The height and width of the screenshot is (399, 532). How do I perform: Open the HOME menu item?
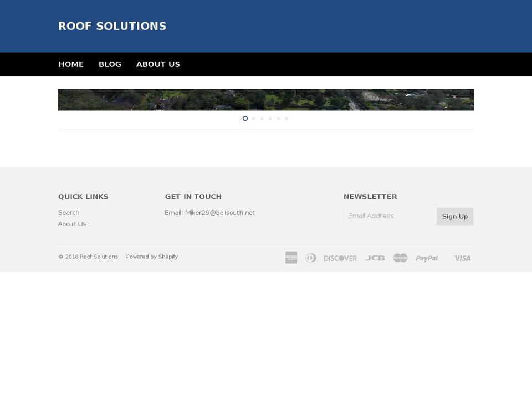click(71, 64)
